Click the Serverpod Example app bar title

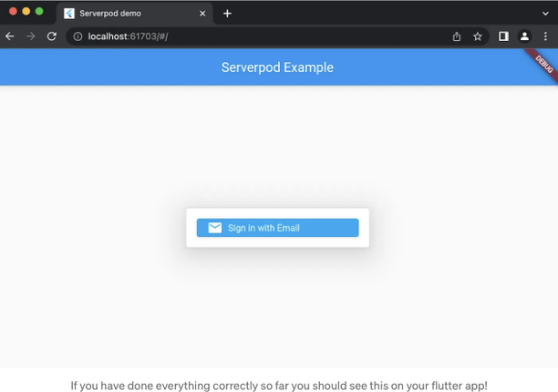pos(277,67)
